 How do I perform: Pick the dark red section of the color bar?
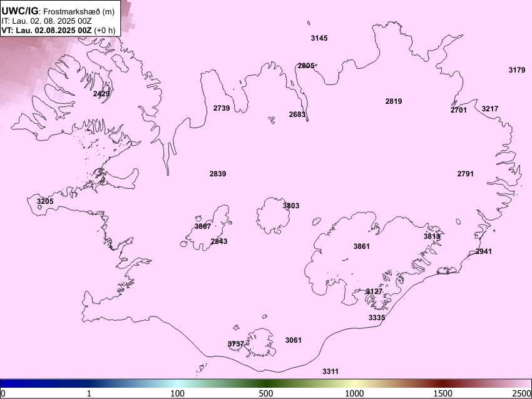pyautogui.click(x=443, y=383)
